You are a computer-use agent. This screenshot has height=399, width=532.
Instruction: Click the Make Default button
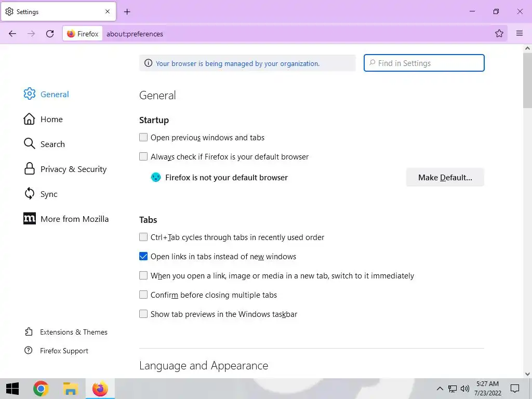[x=445, y=177]
